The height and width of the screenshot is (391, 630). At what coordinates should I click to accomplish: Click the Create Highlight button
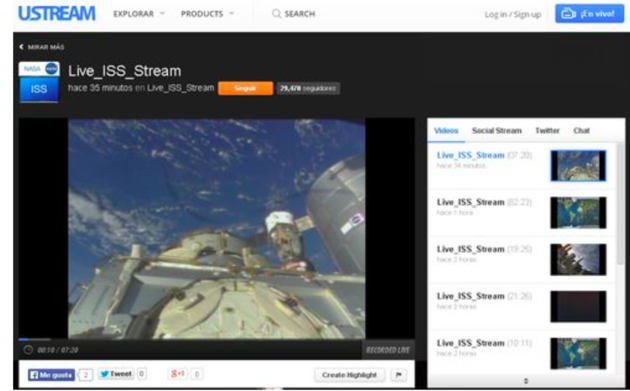[349, 375]
